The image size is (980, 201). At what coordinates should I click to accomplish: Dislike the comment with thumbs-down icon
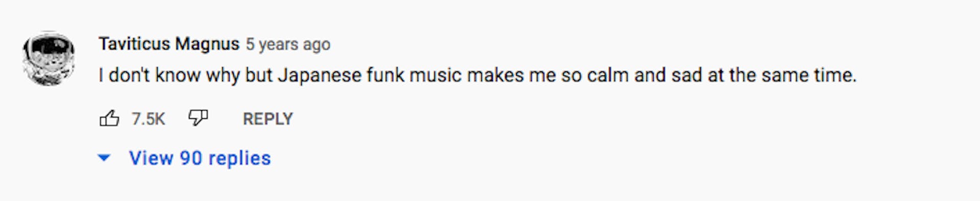(198, 118)
